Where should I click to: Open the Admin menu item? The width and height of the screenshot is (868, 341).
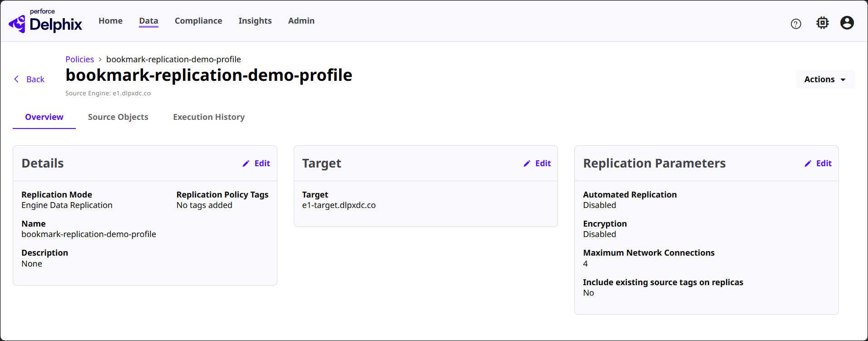pos(301,21)
